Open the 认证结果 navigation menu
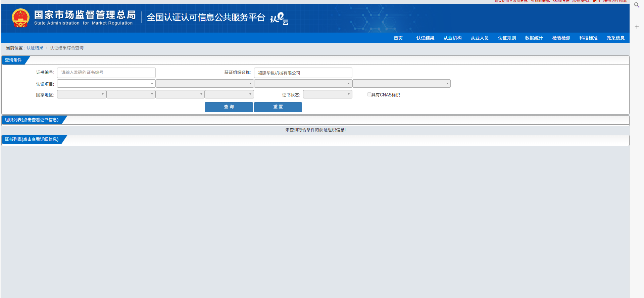Viewport: 644px width, 298px height. 425,38
